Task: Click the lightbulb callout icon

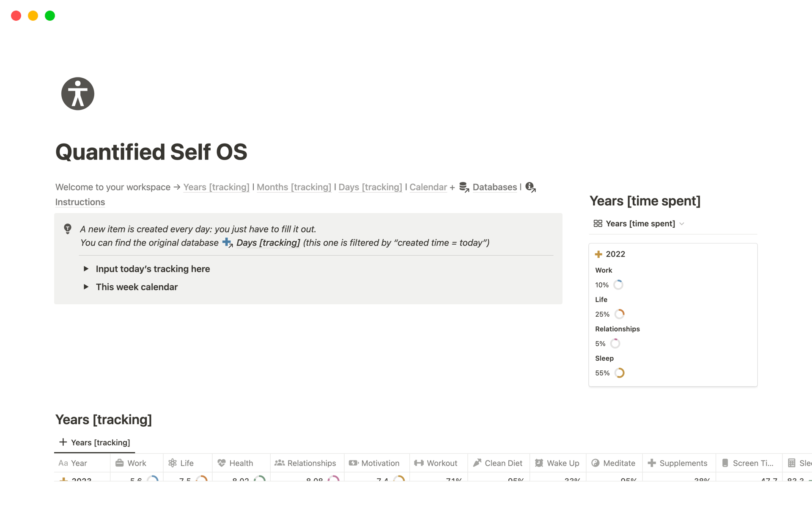Action: pyautogui.click(x=68, y=229)
